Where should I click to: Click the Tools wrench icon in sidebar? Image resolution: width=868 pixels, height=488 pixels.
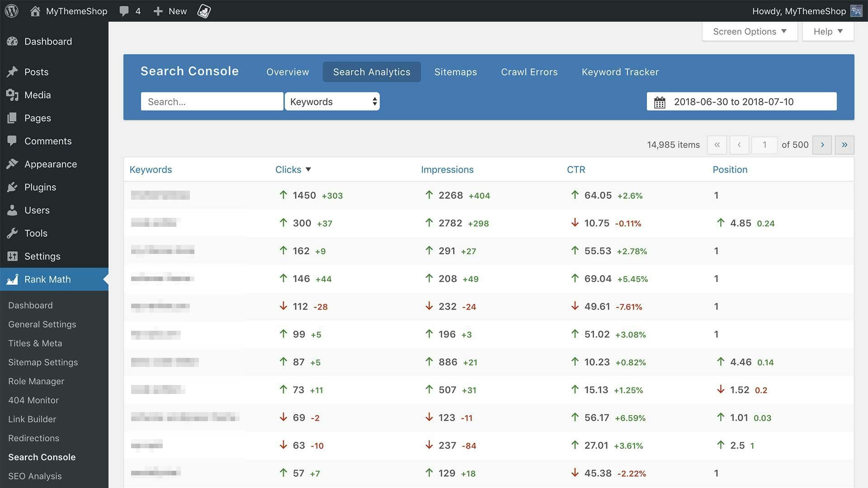coord(12,233)
